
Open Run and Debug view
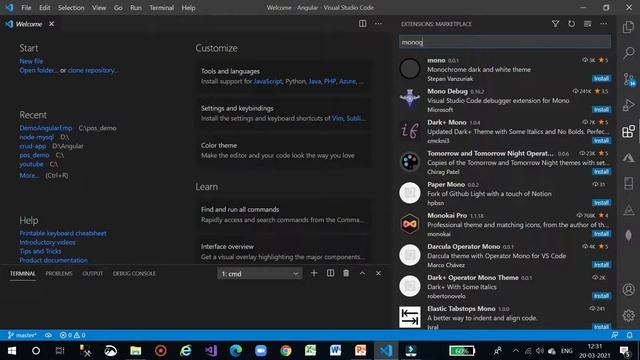click(629, 105)
